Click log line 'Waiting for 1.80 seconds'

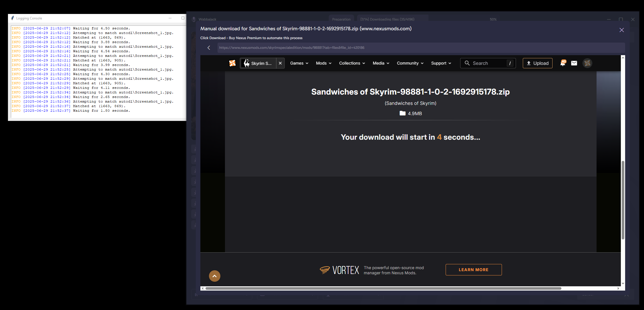tap(101, 111)
